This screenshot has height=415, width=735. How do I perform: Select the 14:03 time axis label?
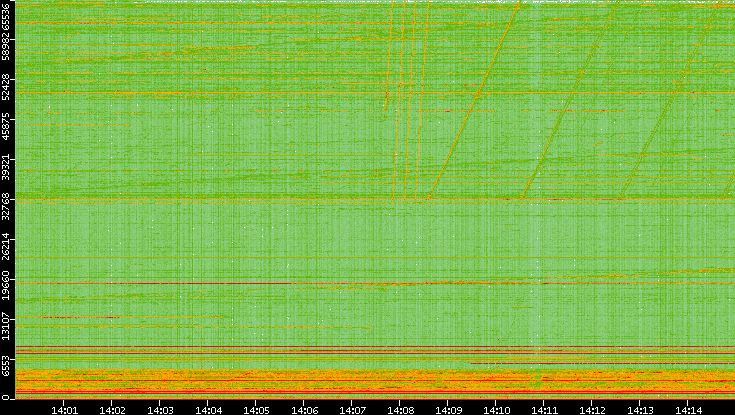[160, 410]
